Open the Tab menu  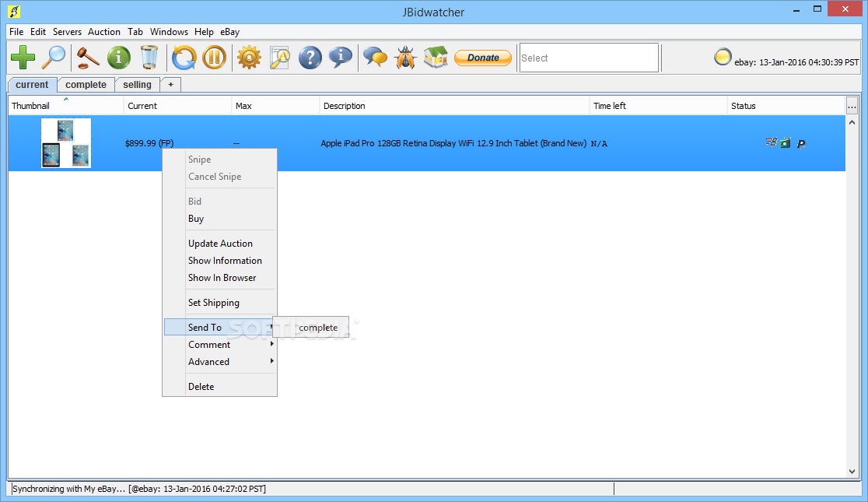135,32
